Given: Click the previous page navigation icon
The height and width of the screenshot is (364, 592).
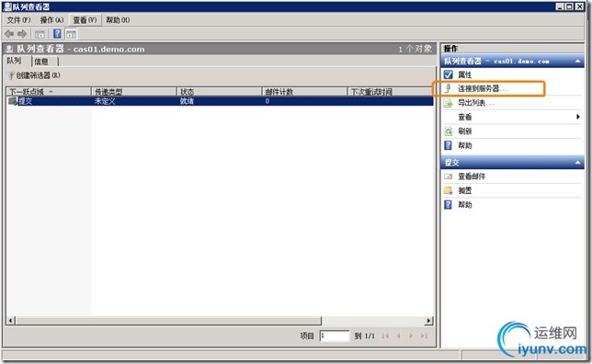Looking at the screenshot, I should [x=399, y=336].
